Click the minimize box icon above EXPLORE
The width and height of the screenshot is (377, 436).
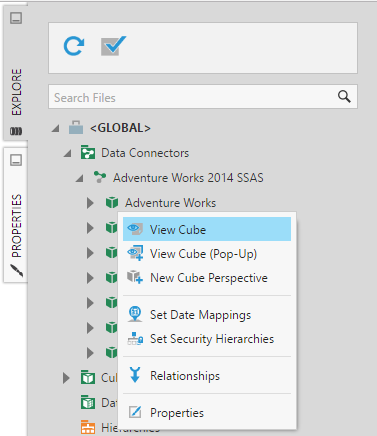pos(16,18)
